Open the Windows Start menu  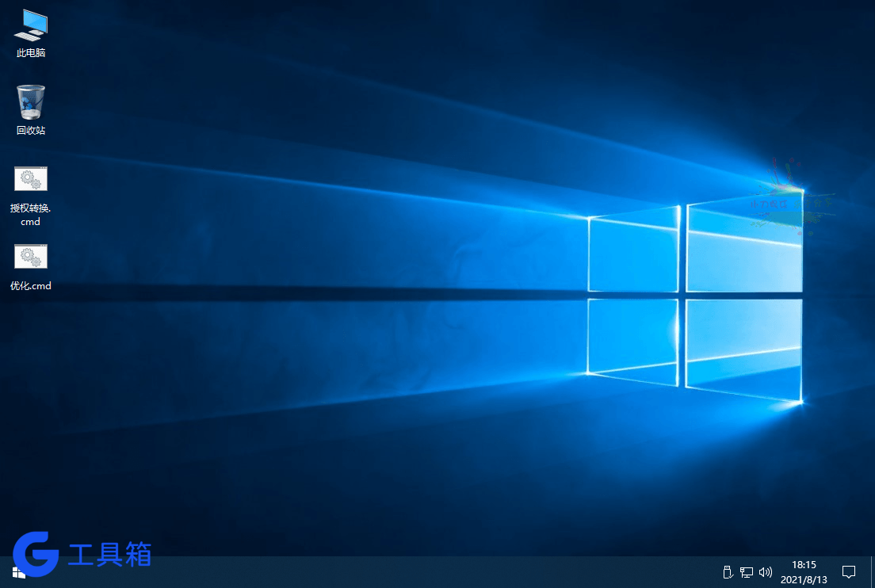[x=18, y=573]
